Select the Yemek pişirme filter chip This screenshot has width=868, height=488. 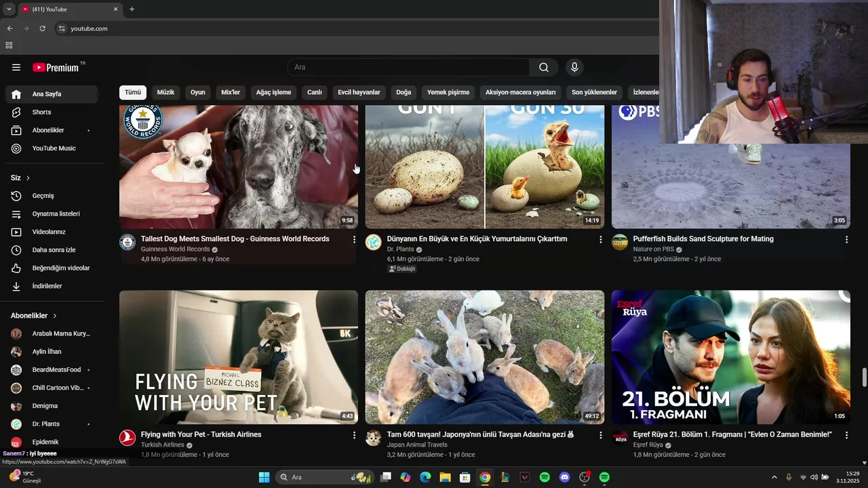pyautogui.click(x=448, y=92)
